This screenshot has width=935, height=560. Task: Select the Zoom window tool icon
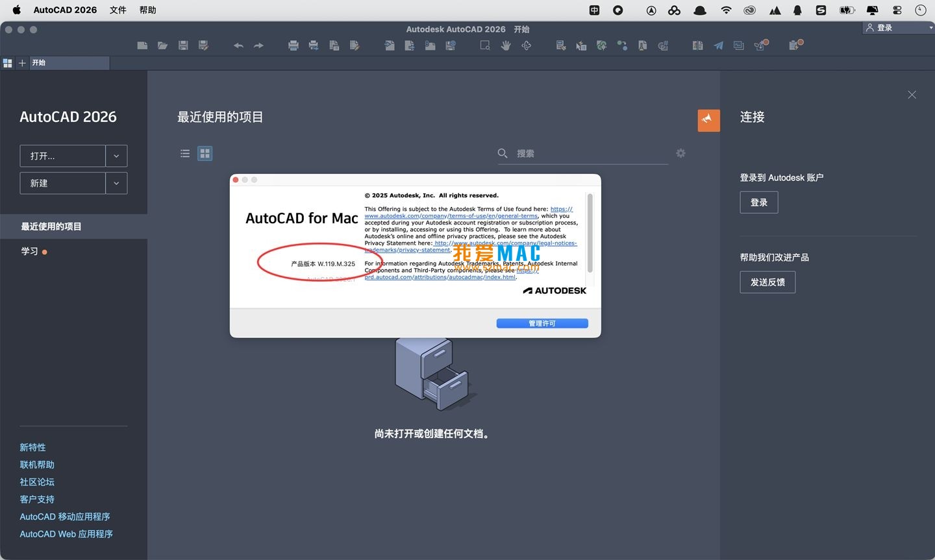pyautogui.click(x=484, y=45)
